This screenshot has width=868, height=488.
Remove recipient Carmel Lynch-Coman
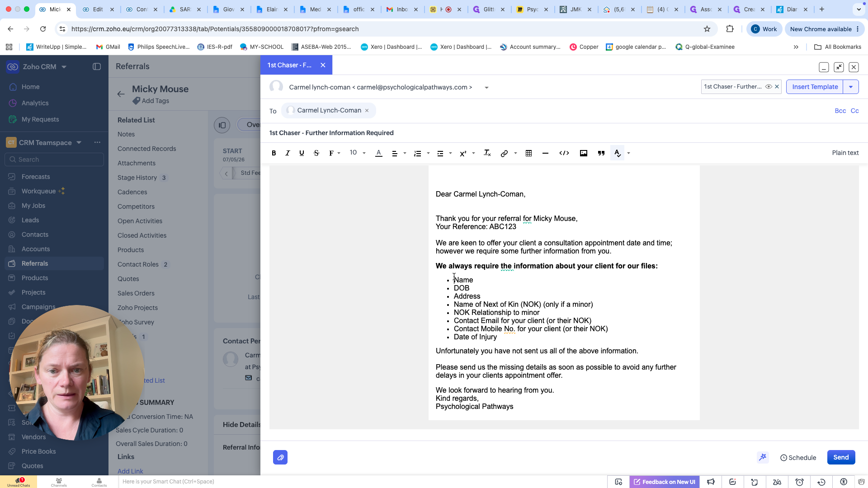point(367,111)
